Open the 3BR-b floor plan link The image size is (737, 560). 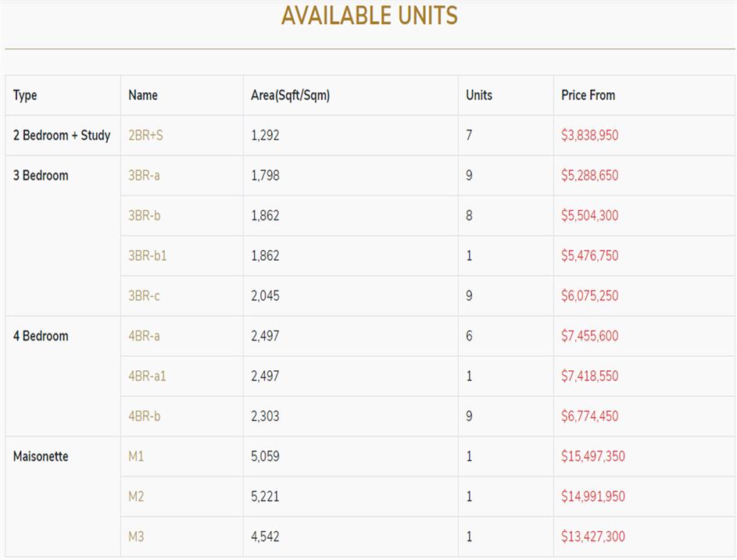144,216
